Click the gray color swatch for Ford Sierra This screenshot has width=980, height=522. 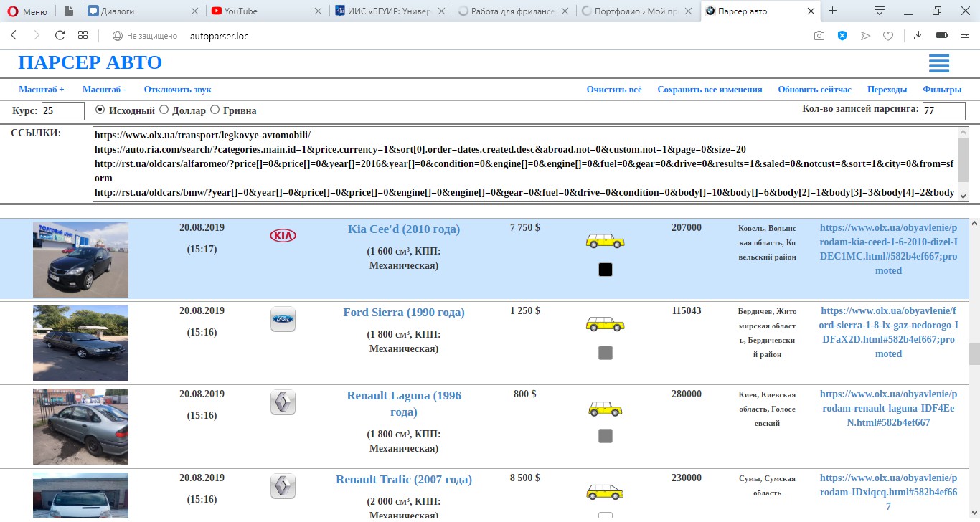606,353
